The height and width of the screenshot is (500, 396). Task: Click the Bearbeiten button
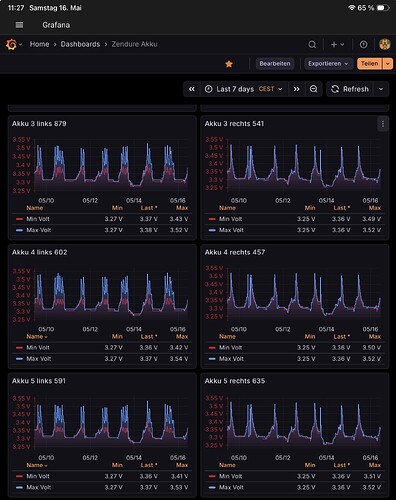pyautogui.click(x=275, y=64)
